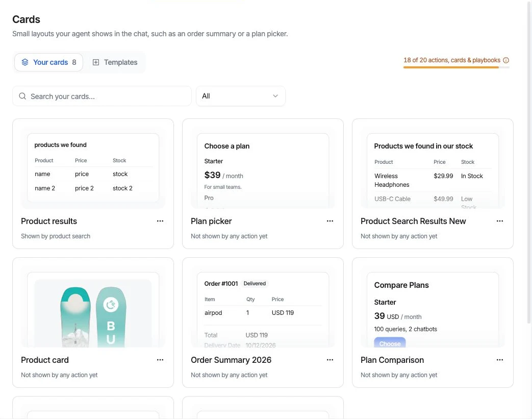Viewport: 532px width, 419px height.
Task: Click the Shown by product search text
Action: coord(56,236)
